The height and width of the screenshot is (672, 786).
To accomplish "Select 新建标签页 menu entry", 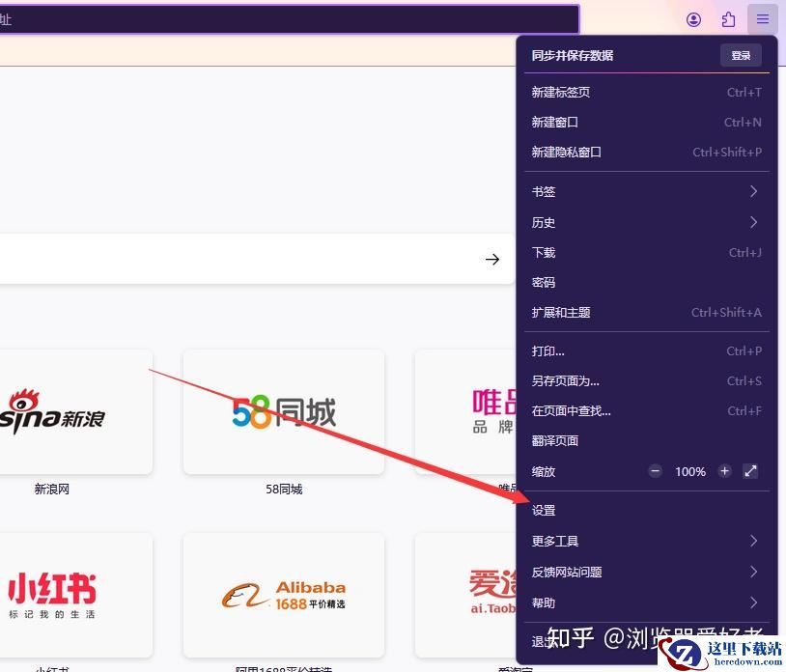I will coord(646,92).
